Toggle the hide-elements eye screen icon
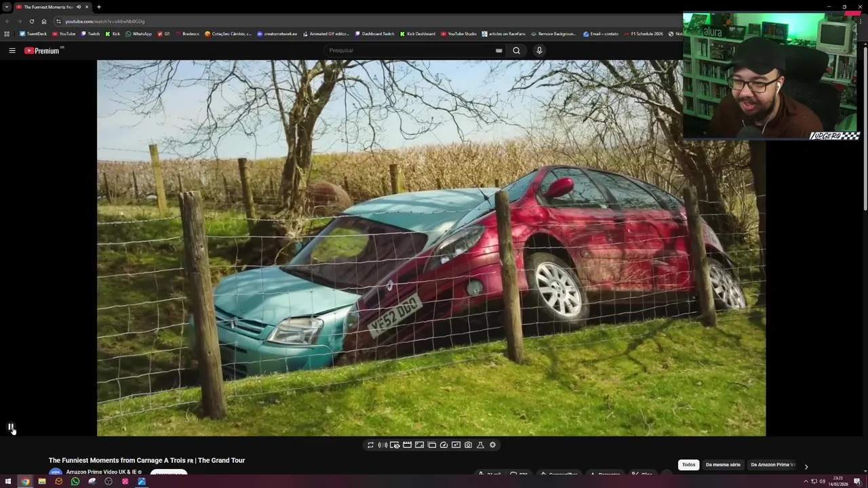868x488 pixels. pos(395,445)
